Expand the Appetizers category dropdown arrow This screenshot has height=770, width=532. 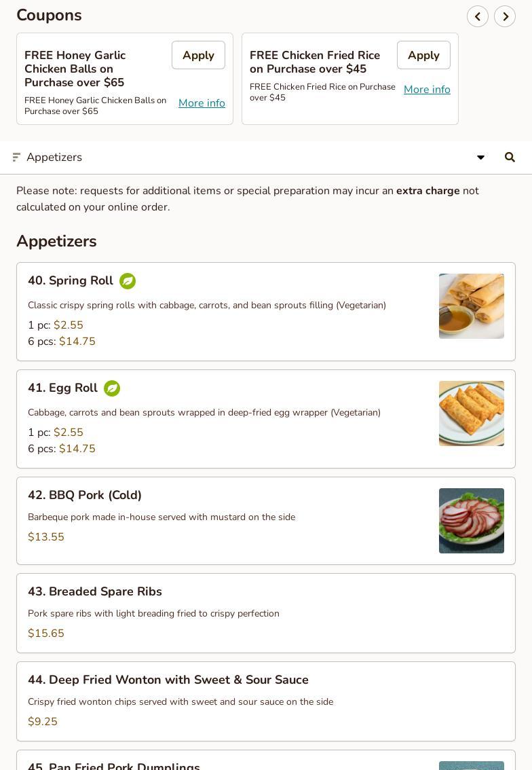[x=481, y=157]
